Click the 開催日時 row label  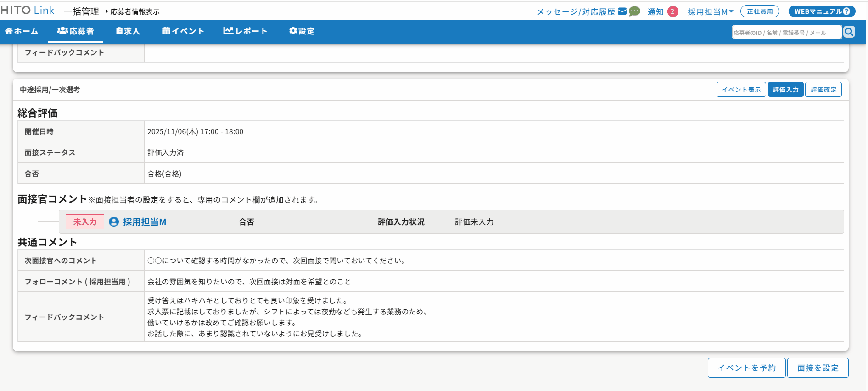39,131
